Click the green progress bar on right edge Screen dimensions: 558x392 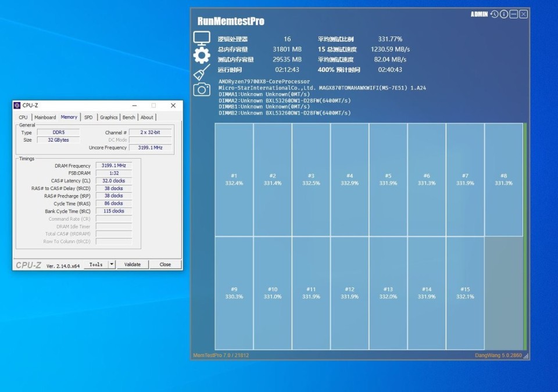[x=525, y=236]
